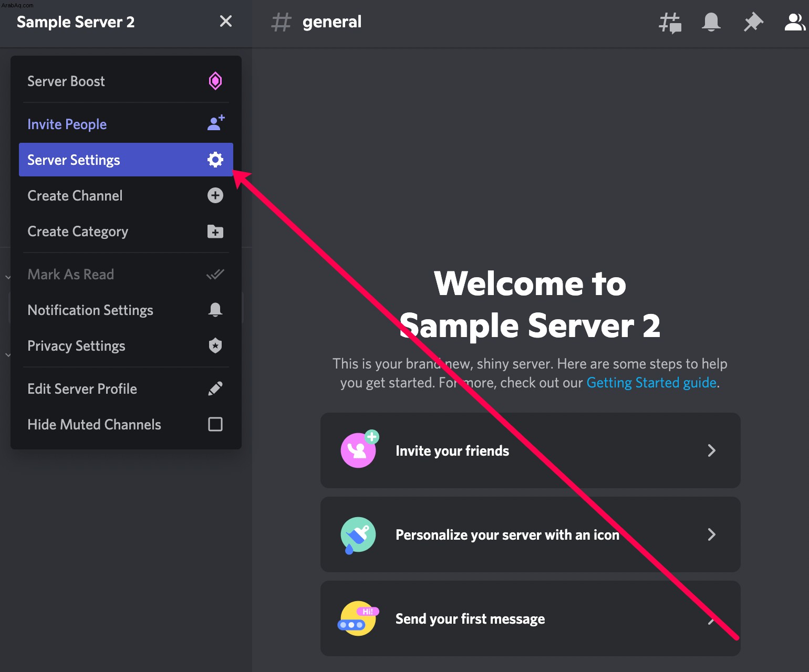Click the hash symbol beside general
The image size is (809, 672).
pos(281,22)
